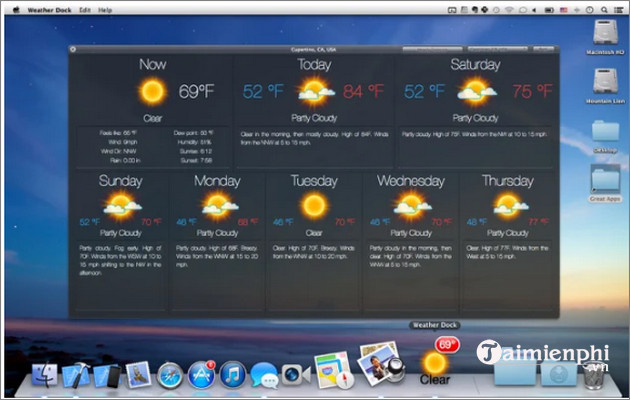Screen dimensions: 630x400
Task: Click the Weather Dock tooltip label
Action: pos(435,325)
